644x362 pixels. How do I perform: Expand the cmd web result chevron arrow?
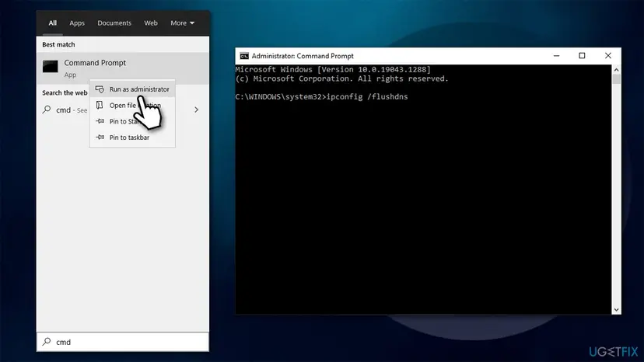(x=196, y=110)
